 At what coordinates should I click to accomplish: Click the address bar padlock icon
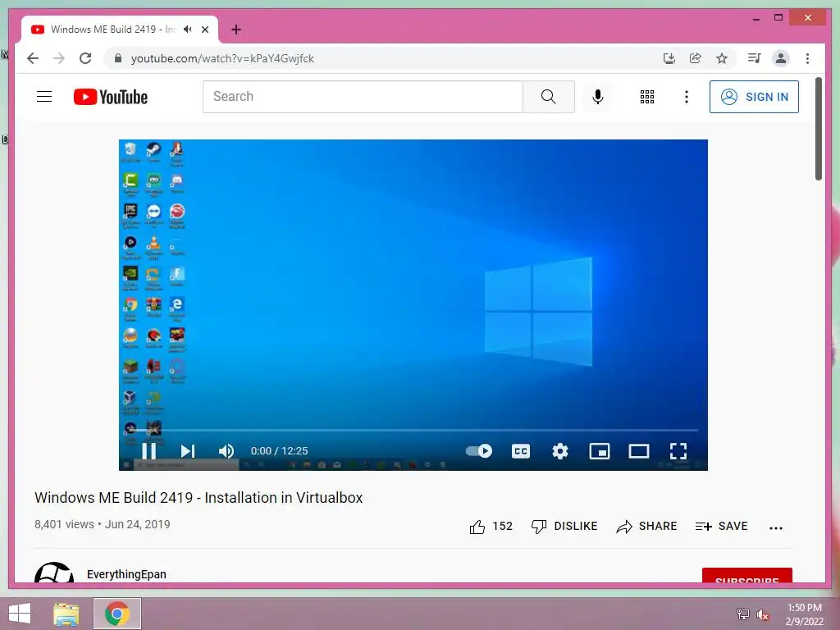coord(118,58)
